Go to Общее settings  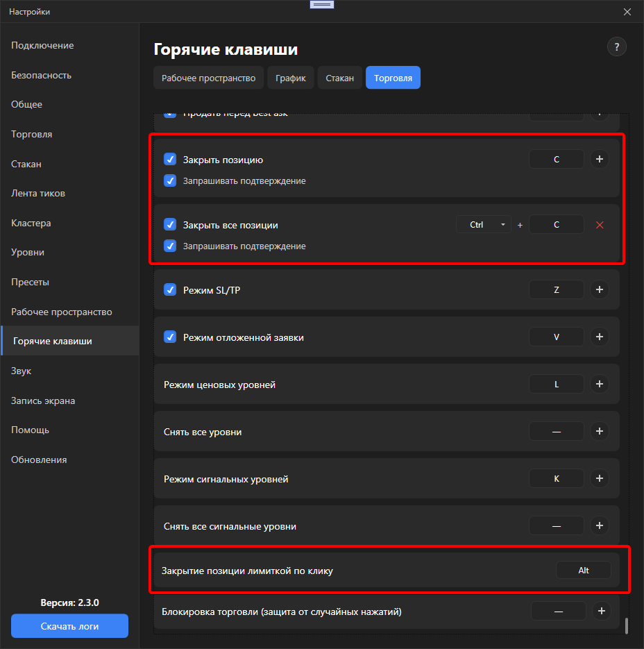69,104
